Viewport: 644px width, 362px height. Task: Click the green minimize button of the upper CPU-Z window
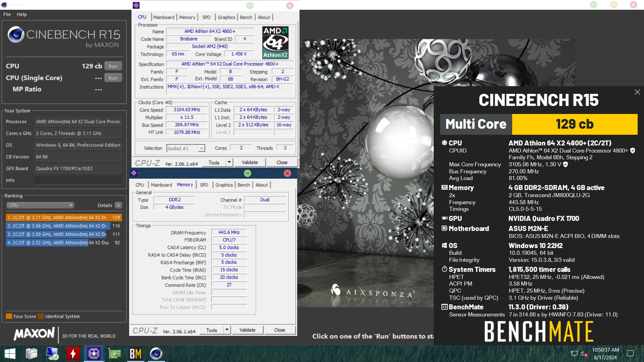[250, 5]
